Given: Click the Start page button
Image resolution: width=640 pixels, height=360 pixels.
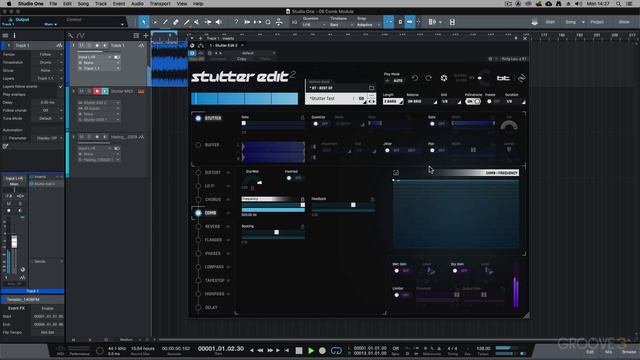Looking at the screenshot, I should [550, 22].
